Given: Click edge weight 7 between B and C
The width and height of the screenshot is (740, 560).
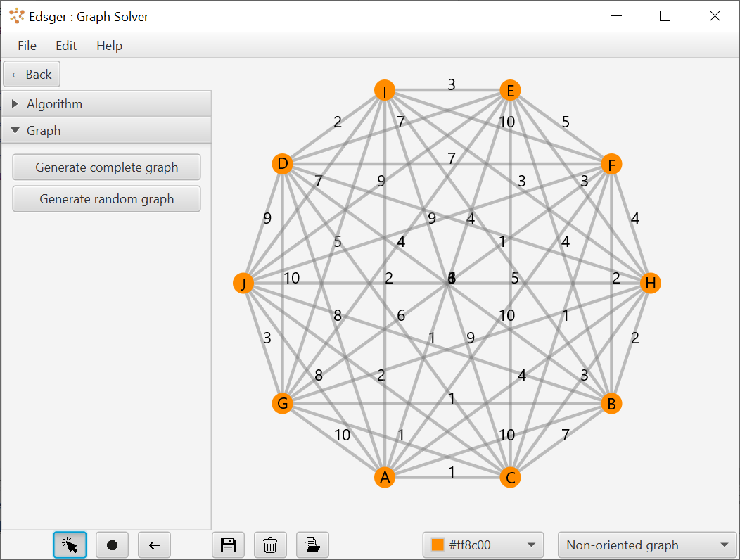Looking at the screenshot, I should tap(566, 434).
